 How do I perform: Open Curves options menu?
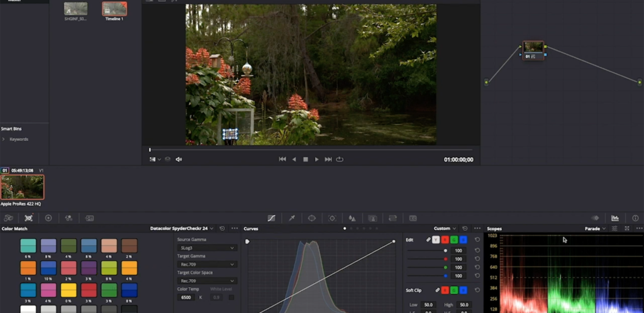(477, 229)
